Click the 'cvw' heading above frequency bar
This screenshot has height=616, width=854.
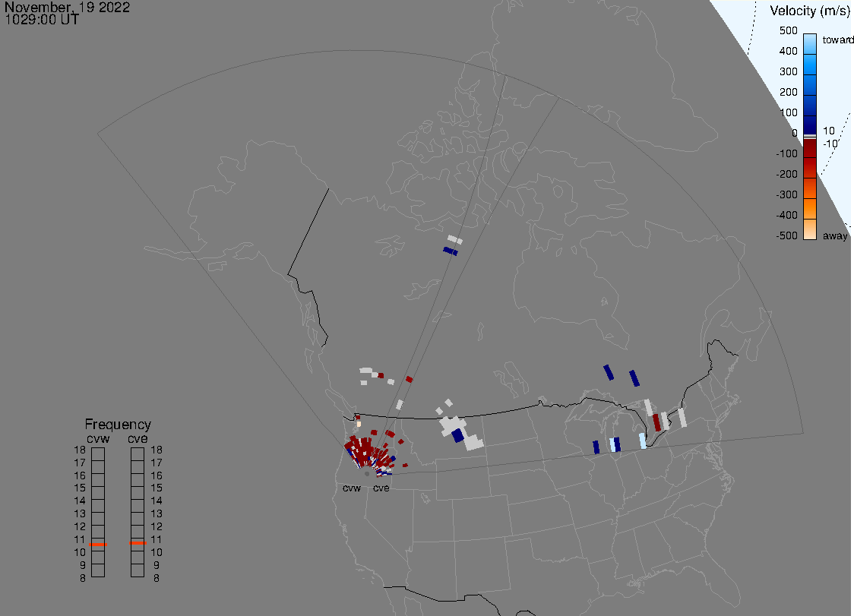click(98, 438)
